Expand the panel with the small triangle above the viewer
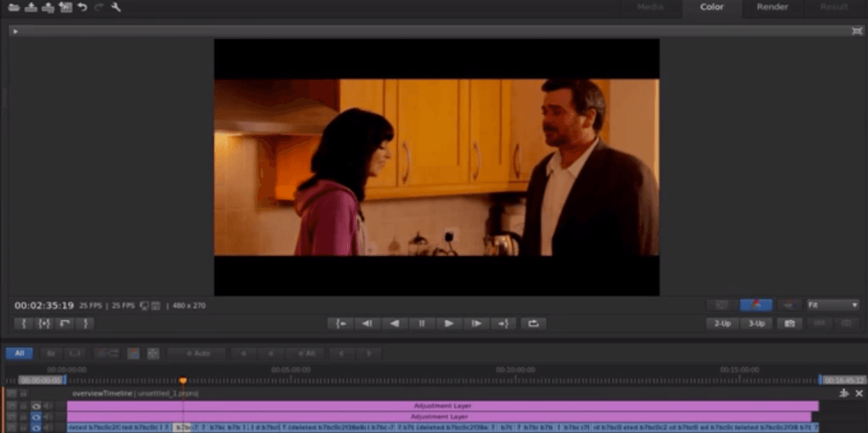The image size is (868, 433). click(x=16, y=31)
